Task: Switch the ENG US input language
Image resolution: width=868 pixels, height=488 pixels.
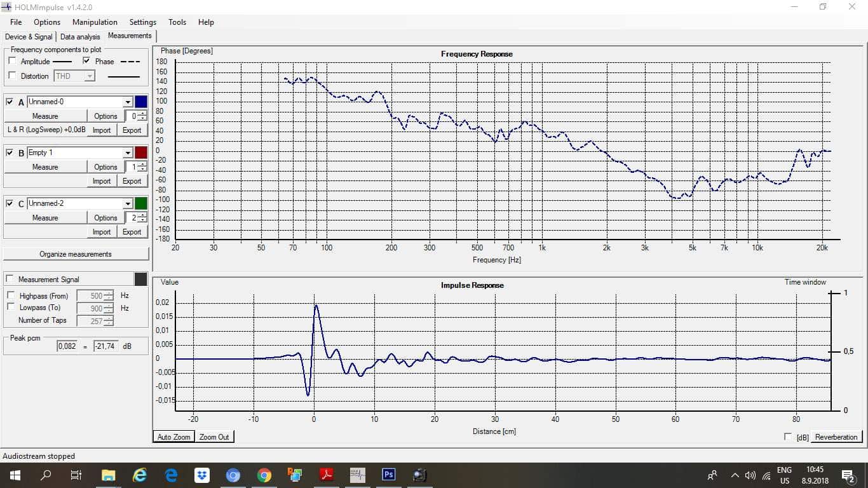Action: click(784, 475)
